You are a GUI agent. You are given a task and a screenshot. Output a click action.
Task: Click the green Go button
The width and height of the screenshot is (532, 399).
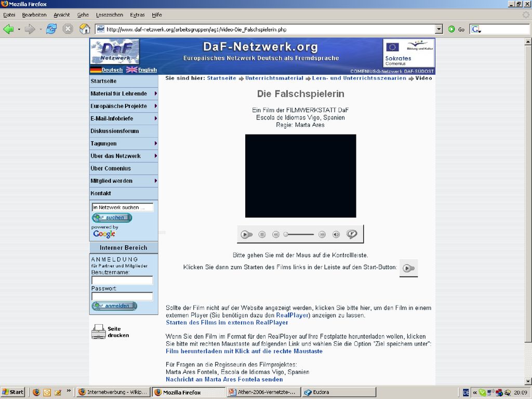pyautogui.click(x=456, y=30)
